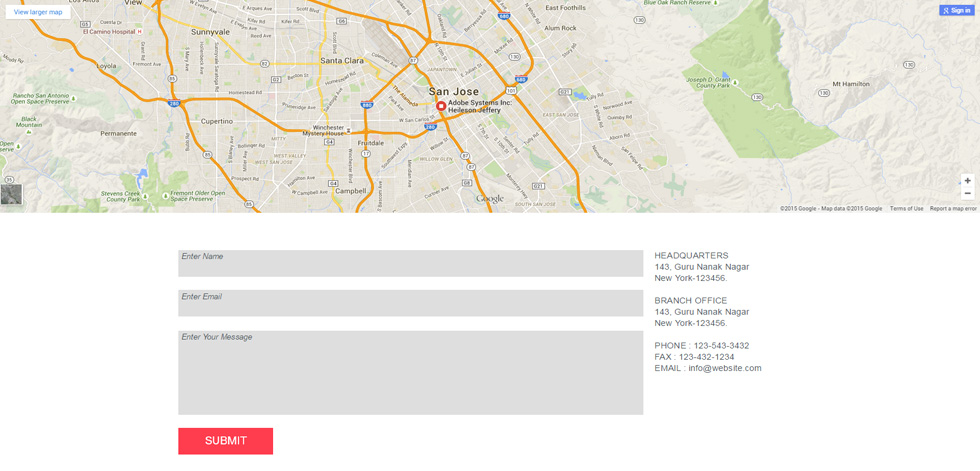
Task: Zoom in the map with plus
Action: pyautogui.click(x=968, y=181)
